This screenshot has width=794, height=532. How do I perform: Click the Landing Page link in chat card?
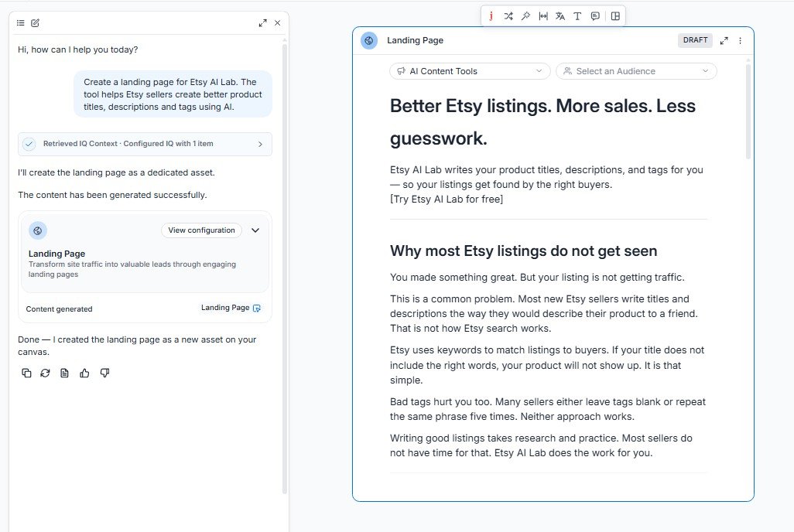click(225, 308)
